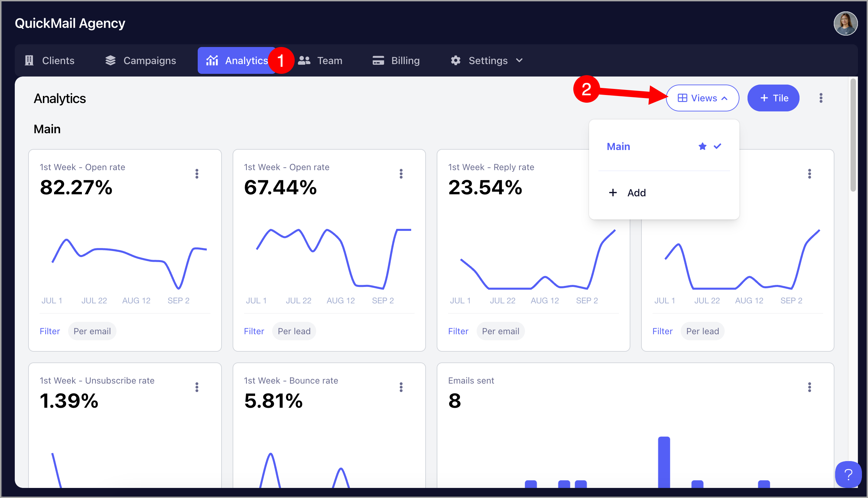
Task: Collapse the Views dropdown
Action: (x=703, y=98)
